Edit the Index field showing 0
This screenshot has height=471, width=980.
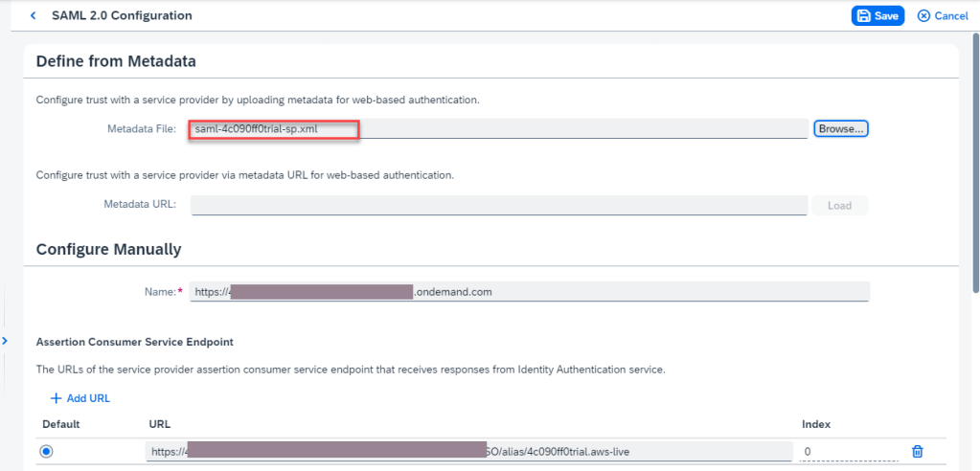845,452
